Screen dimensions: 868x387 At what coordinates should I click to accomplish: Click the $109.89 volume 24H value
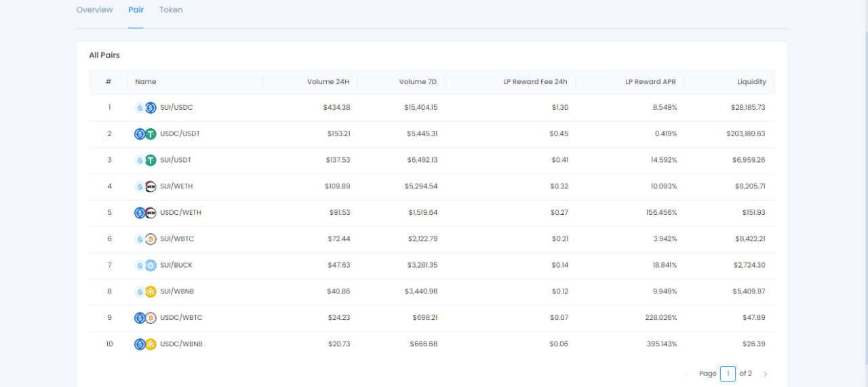point(338,186)
